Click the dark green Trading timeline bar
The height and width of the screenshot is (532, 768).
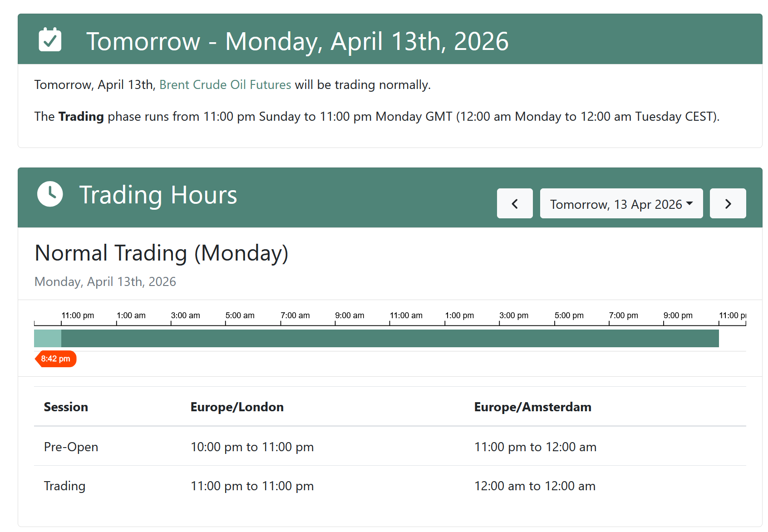(x=390, y=339)
